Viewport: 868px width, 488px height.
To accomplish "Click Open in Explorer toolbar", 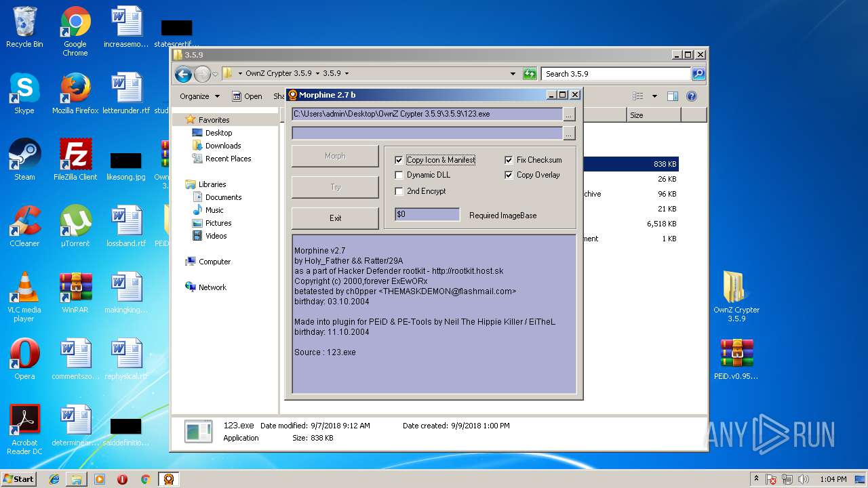I will (248, 96).
